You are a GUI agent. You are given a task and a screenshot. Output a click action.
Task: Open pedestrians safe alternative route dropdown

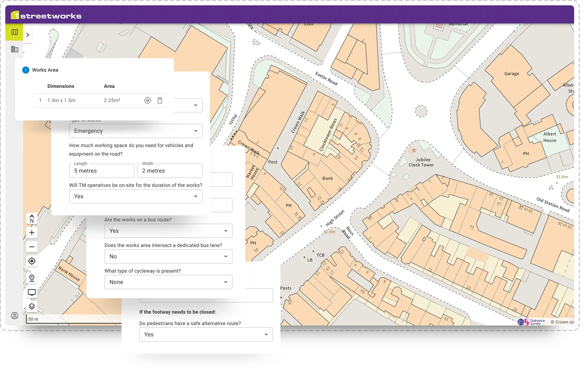[206, 335]
